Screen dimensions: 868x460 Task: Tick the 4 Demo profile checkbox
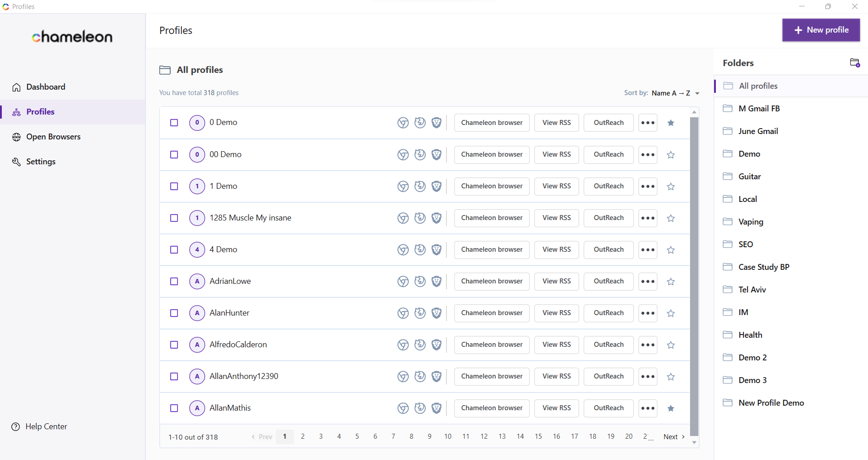[174, 249]
